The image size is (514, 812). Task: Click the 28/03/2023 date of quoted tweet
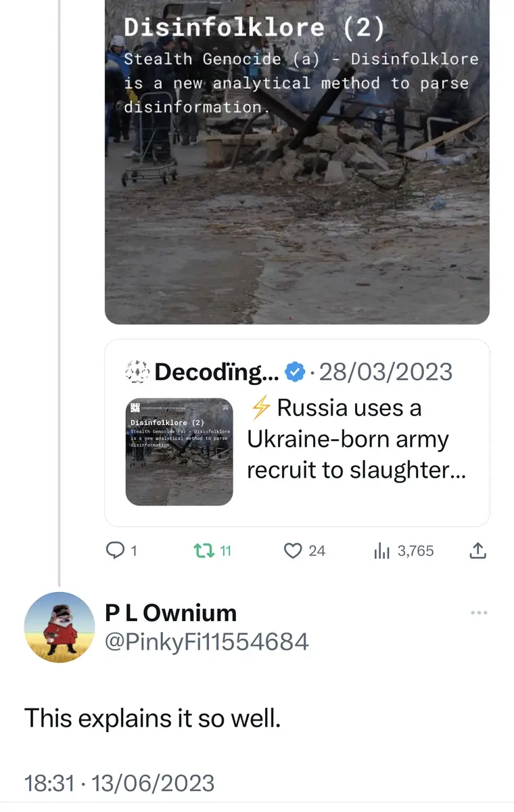click(x=385, y=371)
